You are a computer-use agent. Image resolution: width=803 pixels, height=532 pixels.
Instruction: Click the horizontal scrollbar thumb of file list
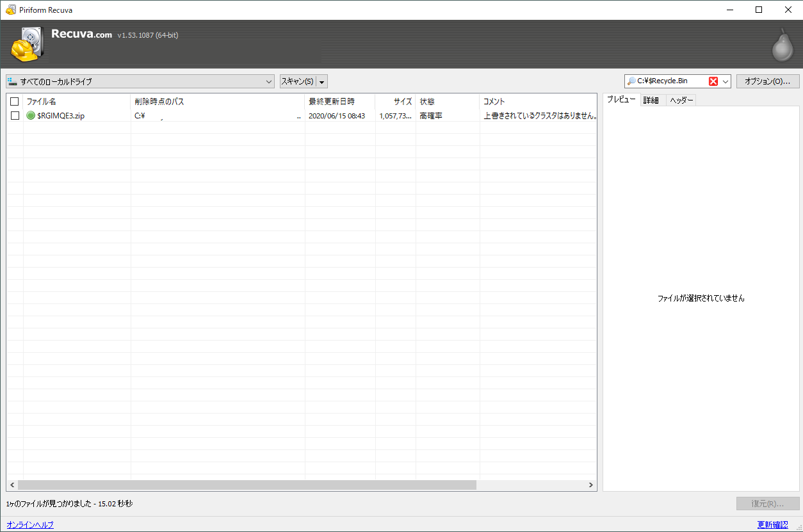[x=247, y=486]
